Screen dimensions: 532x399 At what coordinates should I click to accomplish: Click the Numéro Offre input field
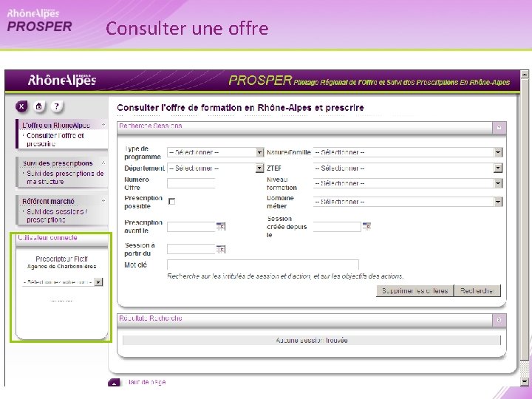click(191, 183)
